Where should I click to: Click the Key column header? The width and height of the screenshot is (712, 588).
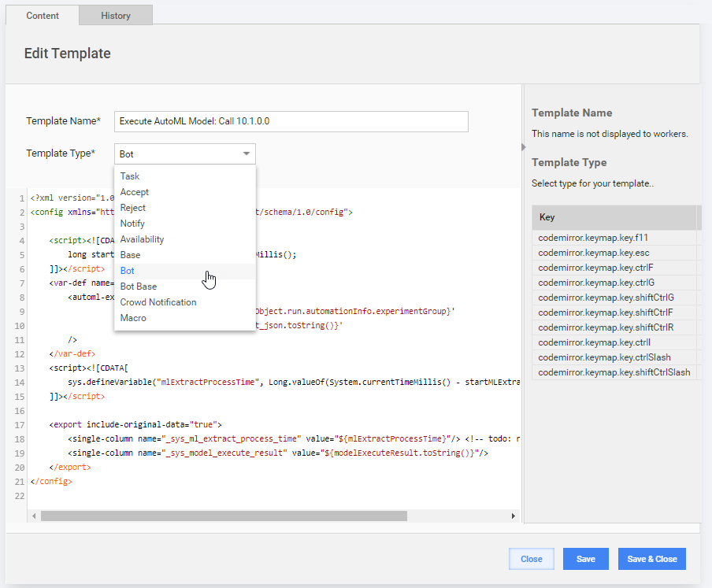coord(614,217)
